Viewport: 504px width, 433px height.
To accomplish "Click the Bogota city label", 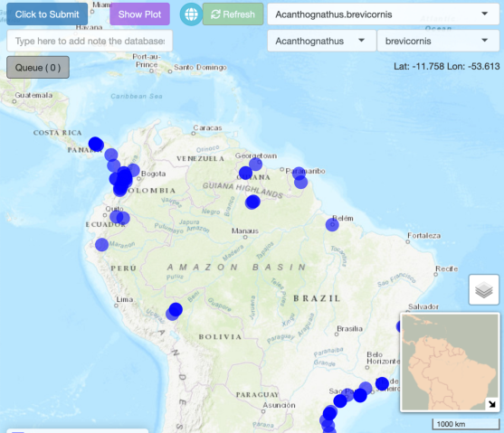I will pyautogui.click(x=153, y=174).
